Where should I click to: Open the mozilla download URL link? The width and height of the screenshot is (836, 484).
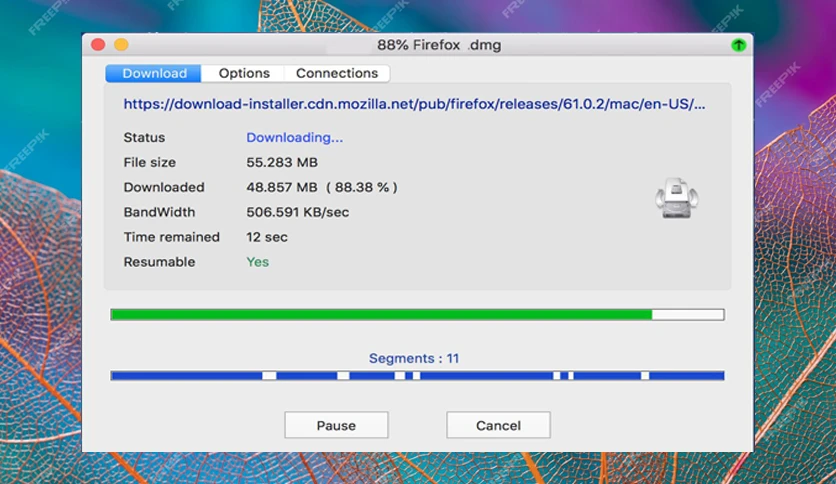coord(414,104)
